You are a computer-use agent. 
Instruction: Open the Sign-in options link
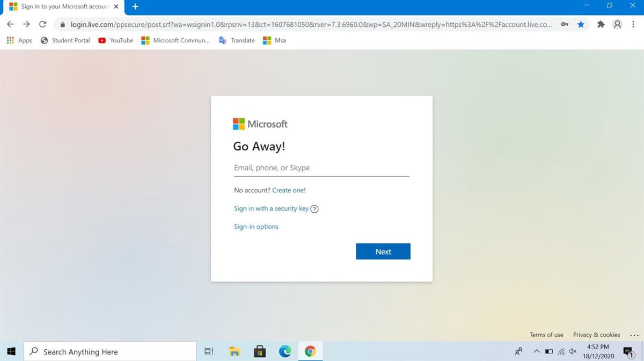pyautogui.click(x=256, y=227)
